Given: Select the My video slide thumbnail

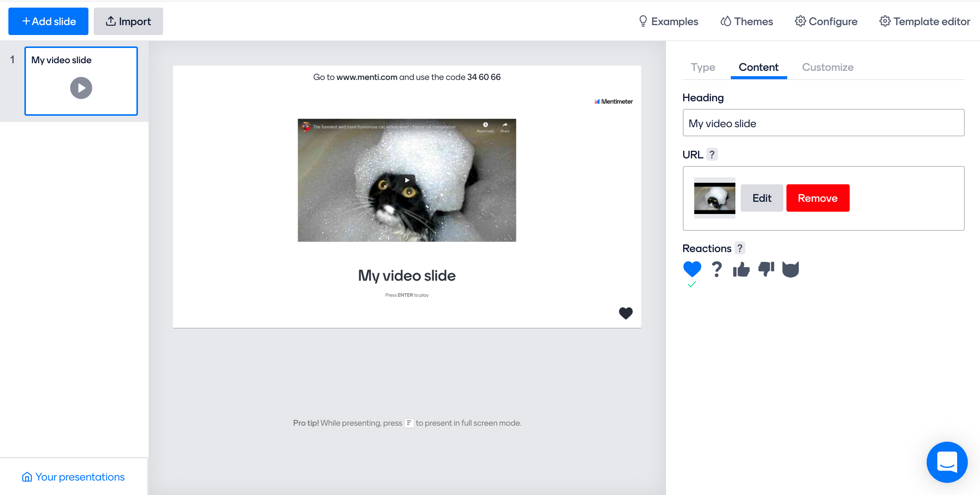Looking at the screenshot, I should click(x=81, y=81).
